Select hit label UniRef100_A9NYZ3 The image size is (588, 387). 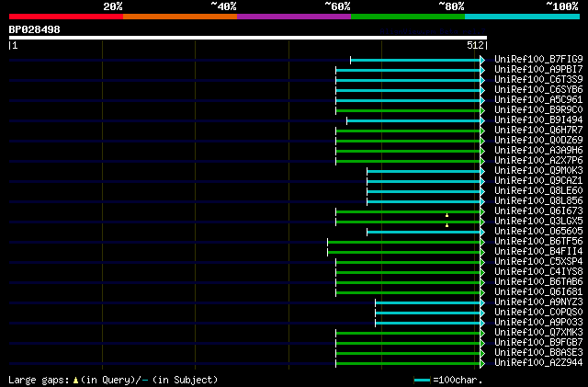pos(538,302)
